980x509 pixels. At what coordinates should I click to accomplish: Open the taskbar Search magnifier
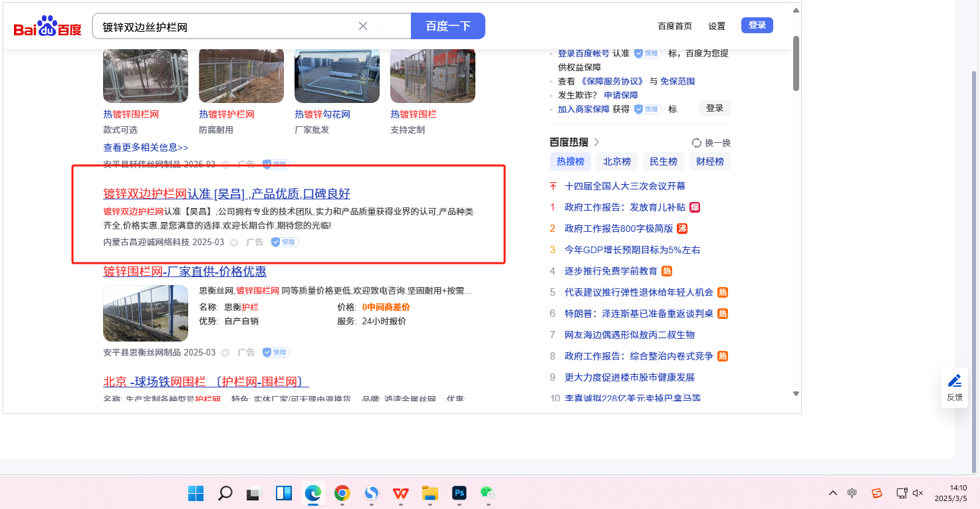[x=225, y=493]
